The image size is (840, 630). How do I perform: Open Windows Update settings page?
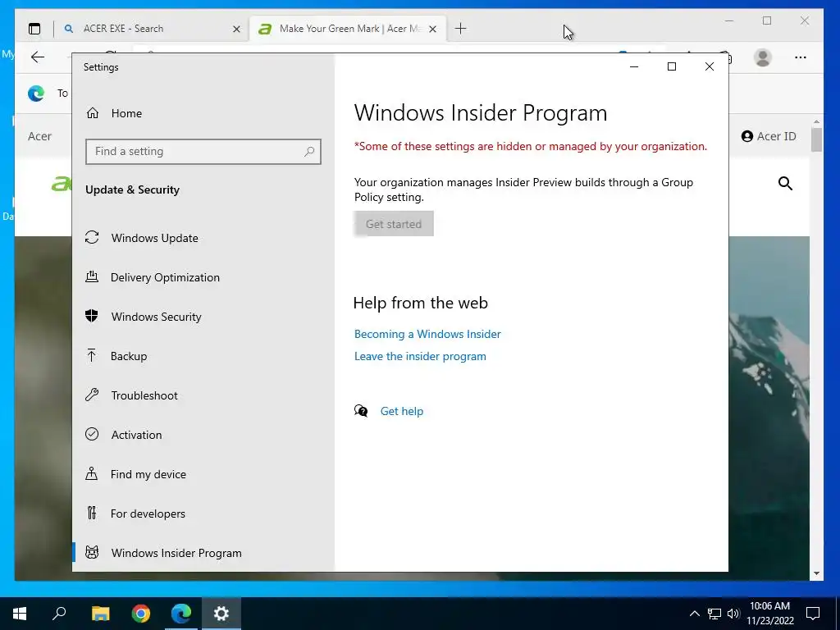(203, 238)
